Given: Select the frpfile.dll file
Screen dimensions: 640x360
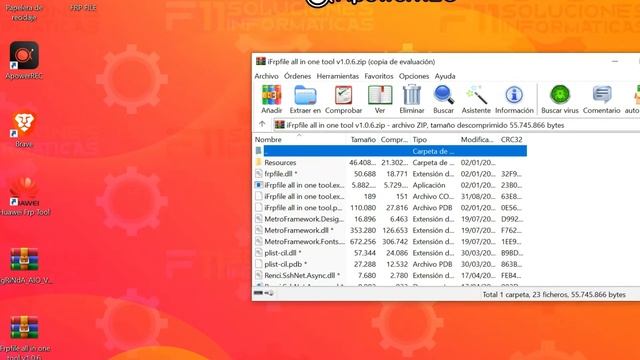Looking at the screenshot, I should coord(390,174).
